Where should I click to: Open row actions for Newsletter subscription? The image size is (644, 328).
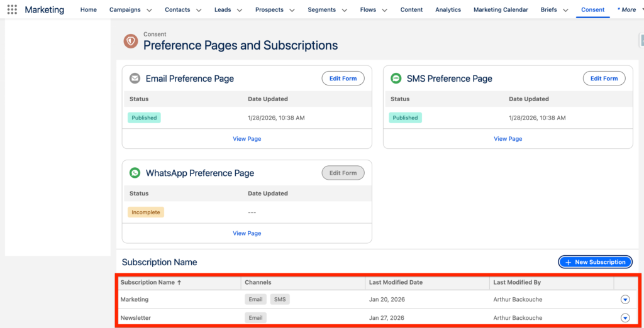(625, 318)
